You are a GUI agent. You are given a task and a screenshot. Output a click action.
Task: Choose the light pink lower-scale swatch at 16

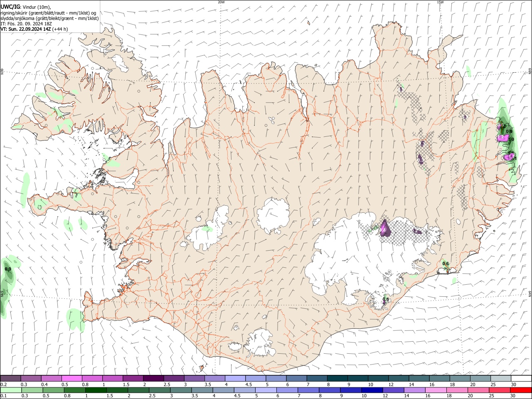436,390
